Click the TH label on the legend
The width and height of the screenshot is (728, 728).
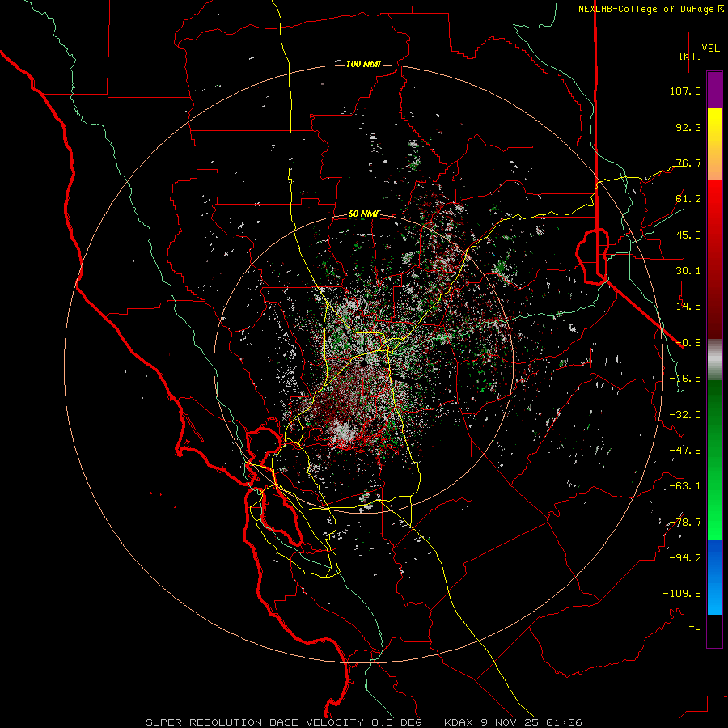click(695, 630)
